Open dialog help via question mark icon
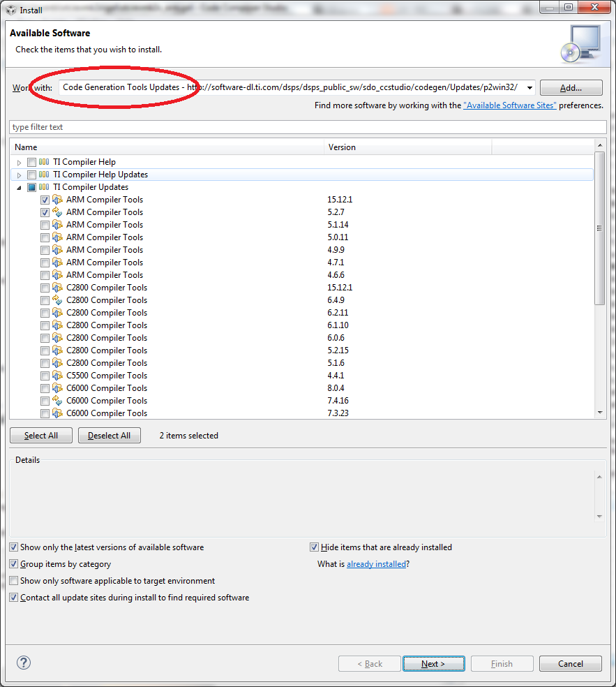This screenshot has width=616, height=687. 24,663
